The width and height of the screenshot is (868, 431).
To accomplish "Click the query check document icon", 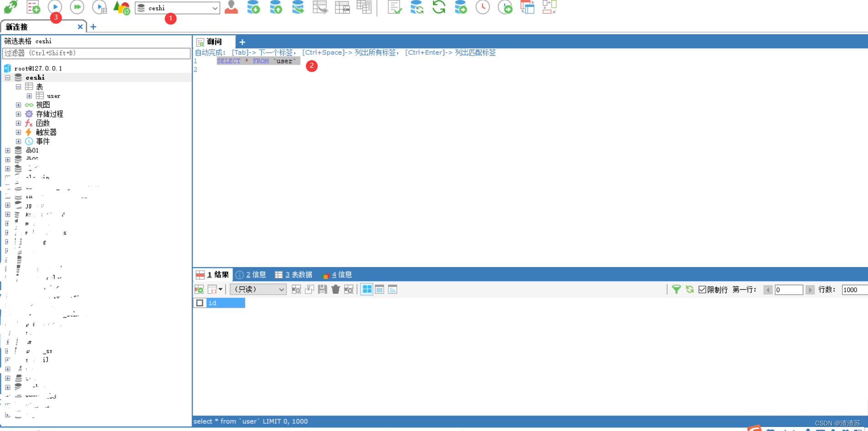I will point(395,7).
